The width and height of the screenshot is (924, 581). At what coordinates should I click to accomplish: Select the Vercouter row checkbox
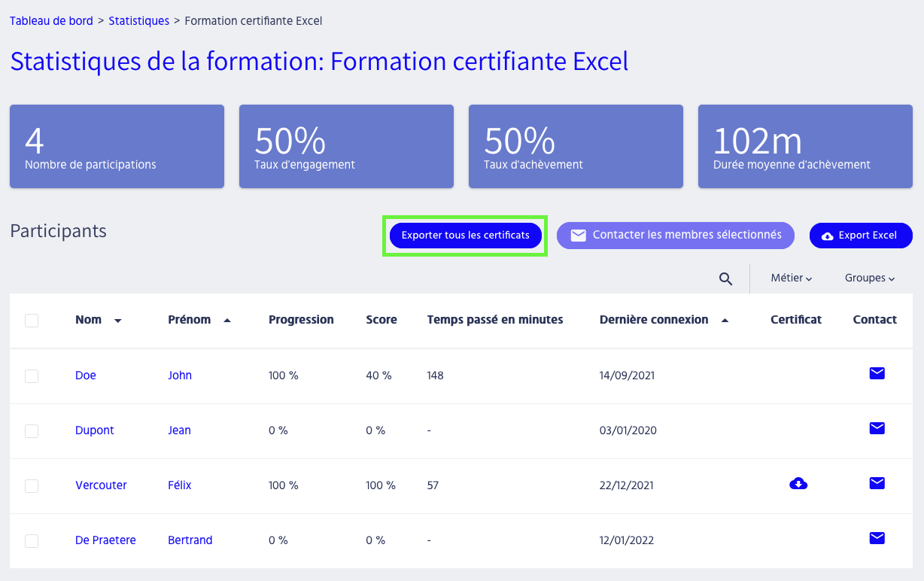32,486
